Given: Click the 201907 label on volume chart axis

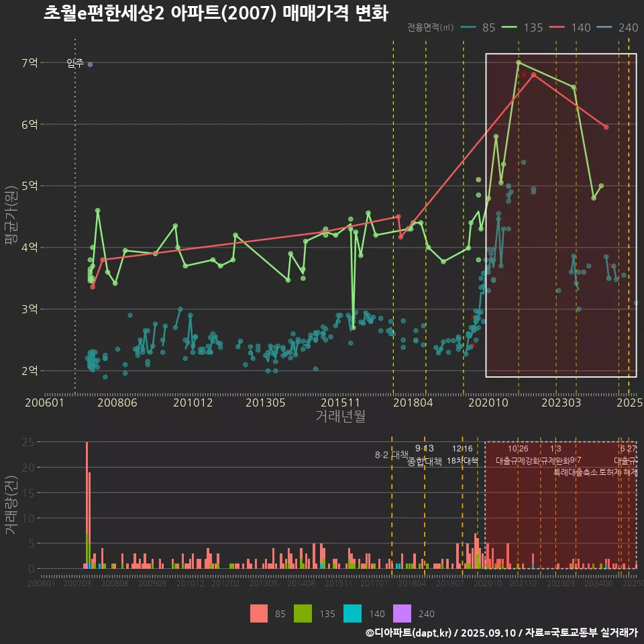Looking at the screenshot, I should [x=449, y=583].
